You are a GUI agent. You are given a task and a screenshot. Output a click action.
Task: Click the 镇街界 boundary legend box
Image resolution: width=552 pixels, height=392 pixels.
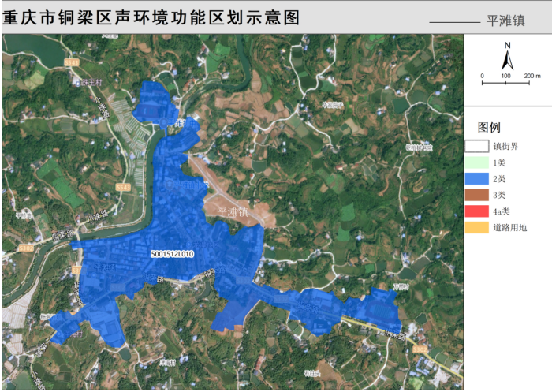point(476,146)
